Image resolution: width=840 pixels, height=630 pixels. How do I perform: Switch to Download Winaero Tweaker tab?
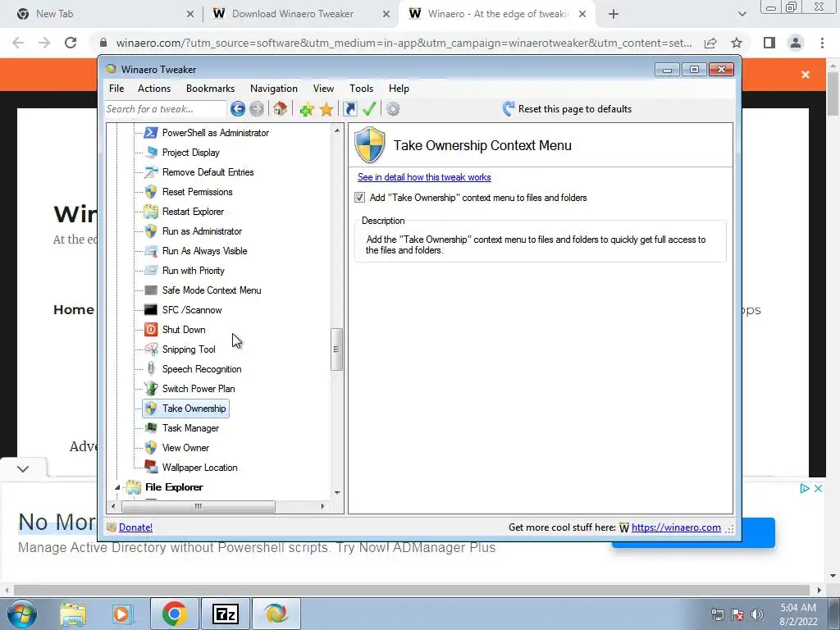coord(293,14)
